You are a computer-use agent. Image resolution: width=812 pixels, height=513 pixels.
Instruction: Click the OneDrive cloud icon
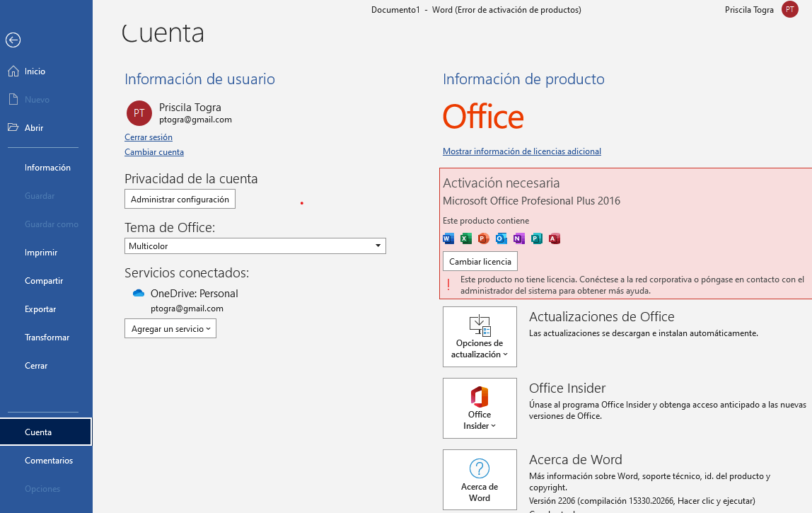click(x=138, y=293)
